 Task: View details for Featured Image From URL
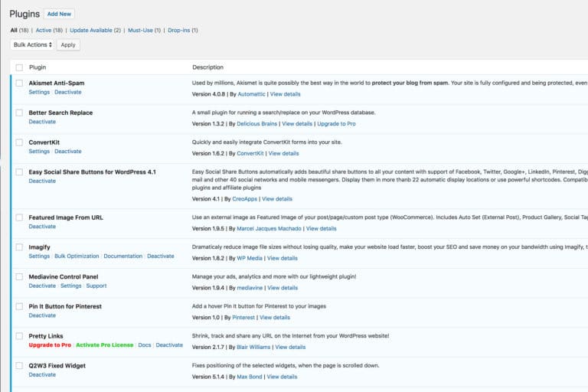pyautogui.click(x=321, y=228)
